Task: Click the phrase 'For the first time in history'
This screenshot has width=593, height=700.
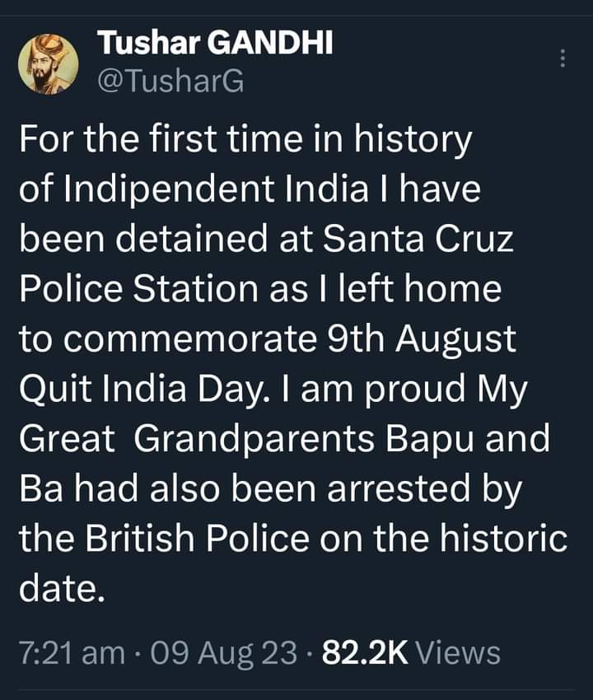Action: click(246, 141)
